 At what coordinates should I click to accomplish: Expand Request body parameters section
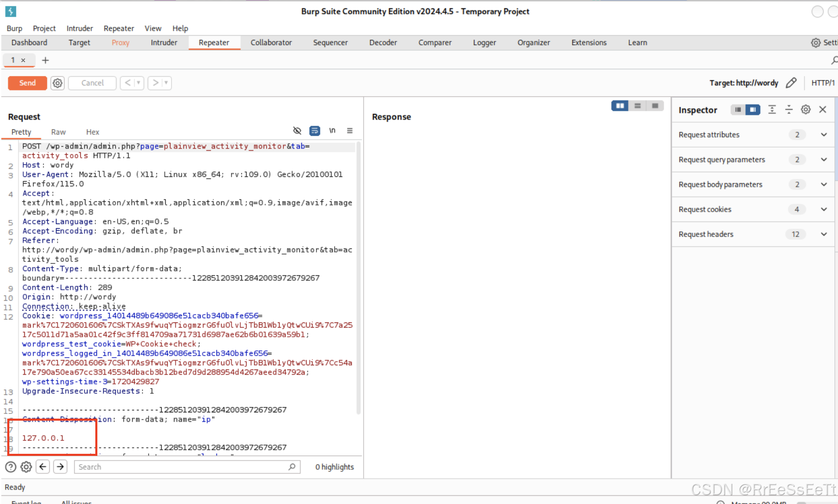tap(823, 184)
